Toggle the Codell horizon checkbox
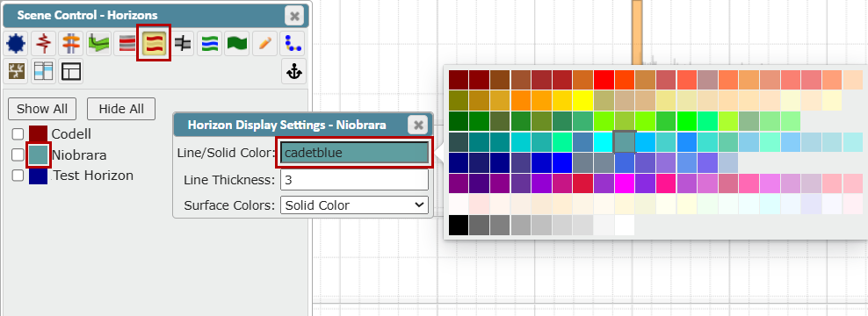Screen dimensions: 868x316 tap(18, 134)
